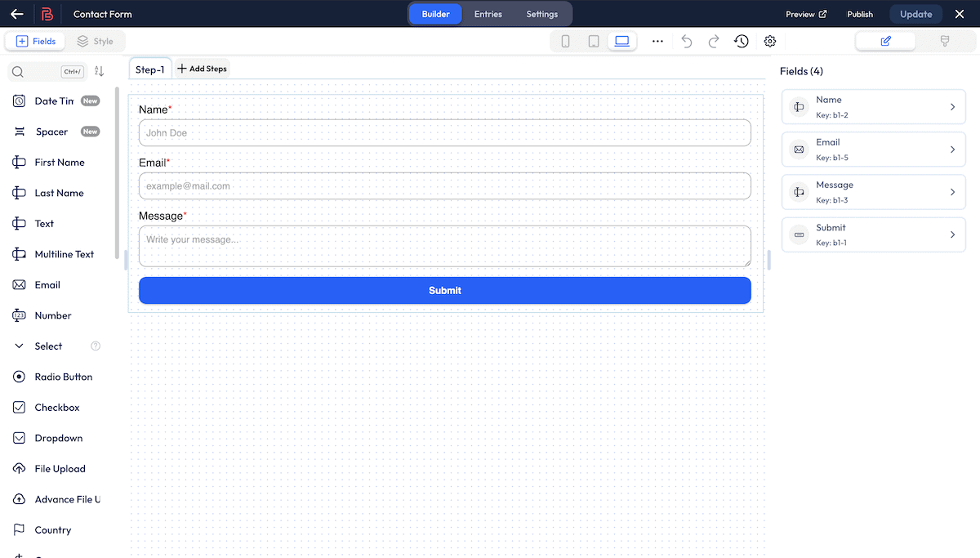The image size is (980, 558).
Task: Add a Multiline Text field
Action: point(56,254)
